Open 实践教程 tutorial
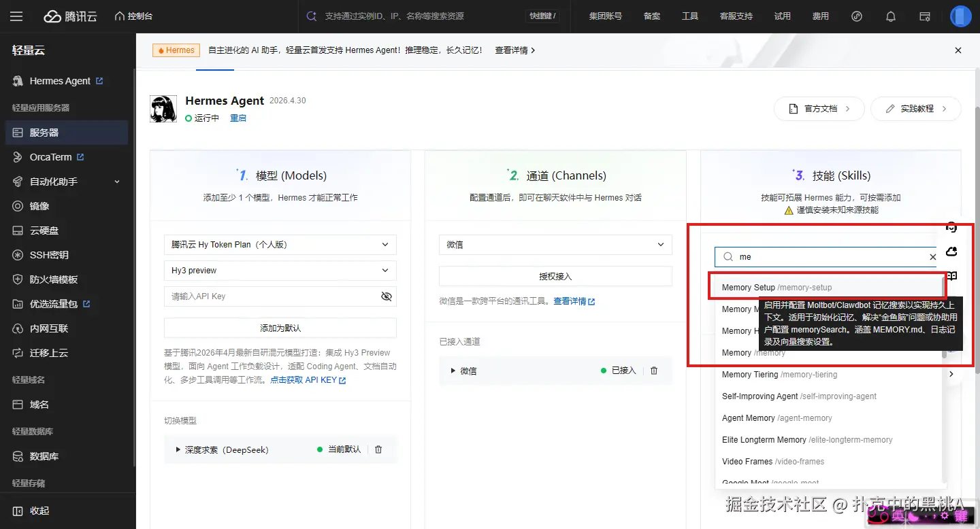The image size is (980, 529). click(x=916, y=109)
